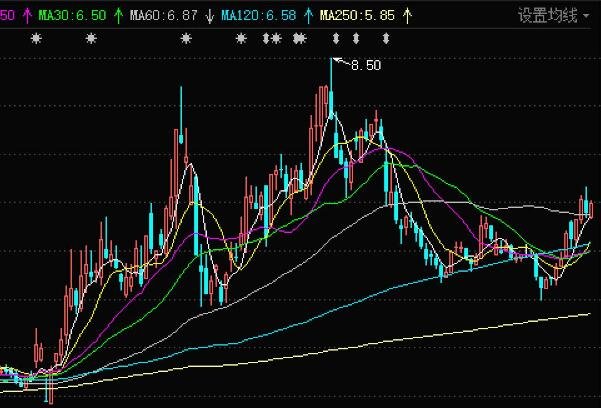Open the rightmost up-down arrow event marker
Image resolution: width=601 pixels, height=408 pixels.
(x=386, y=38)
